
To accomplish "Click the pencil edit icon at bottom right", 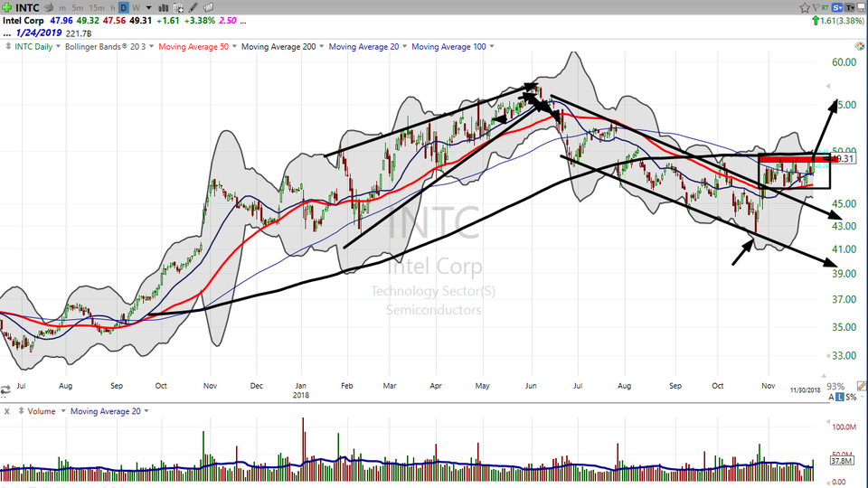I will (862, 386).
